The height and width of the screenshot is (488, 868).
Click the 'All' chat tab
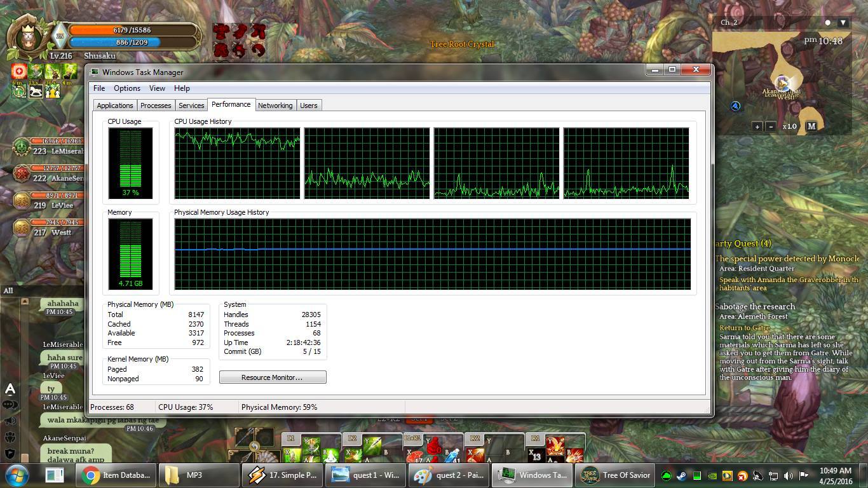[x=8, y=291]
